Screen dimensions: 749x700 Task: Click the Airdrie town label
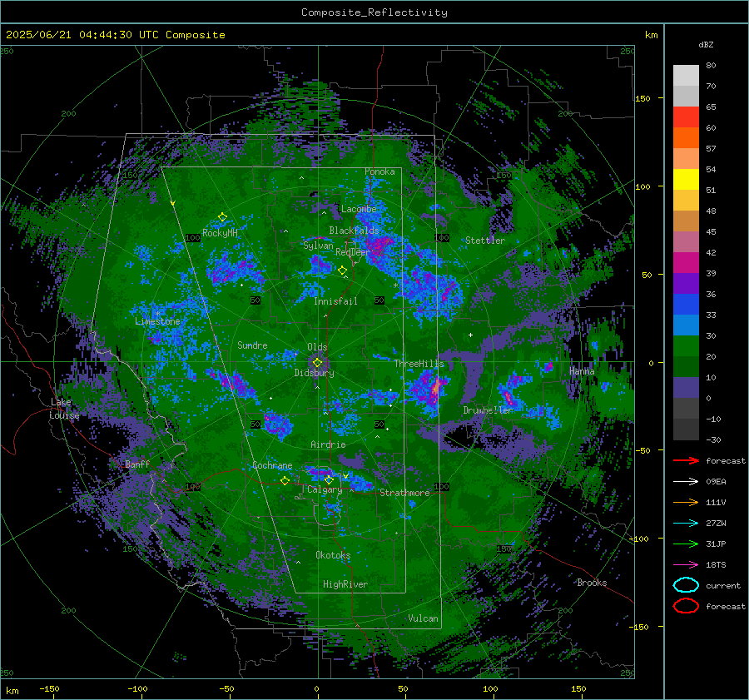[328, 444]
